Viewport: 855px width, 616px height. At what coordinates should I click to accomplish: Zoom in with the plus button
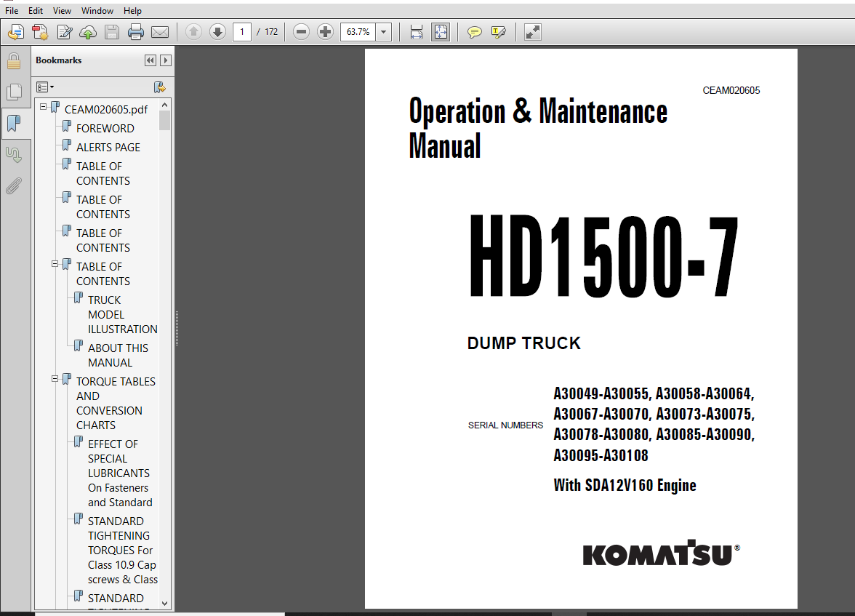tap(325, 32)
